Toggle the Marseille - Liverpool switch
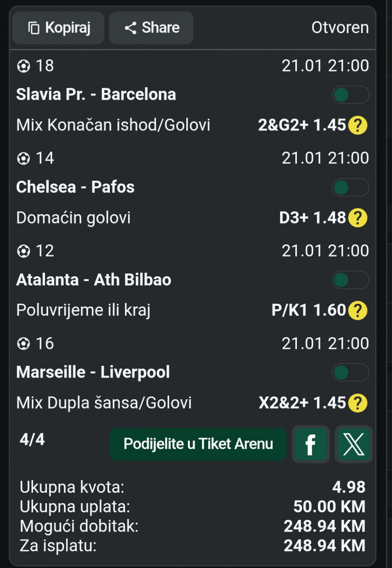 (x=350, y=373)
